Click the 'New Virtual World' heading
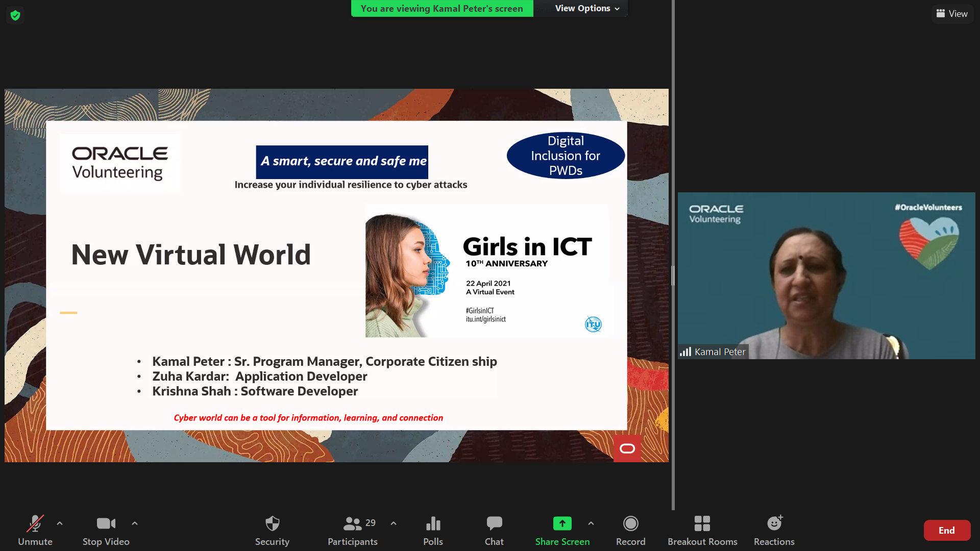This screenshot has height=551, width=980. 191,255
